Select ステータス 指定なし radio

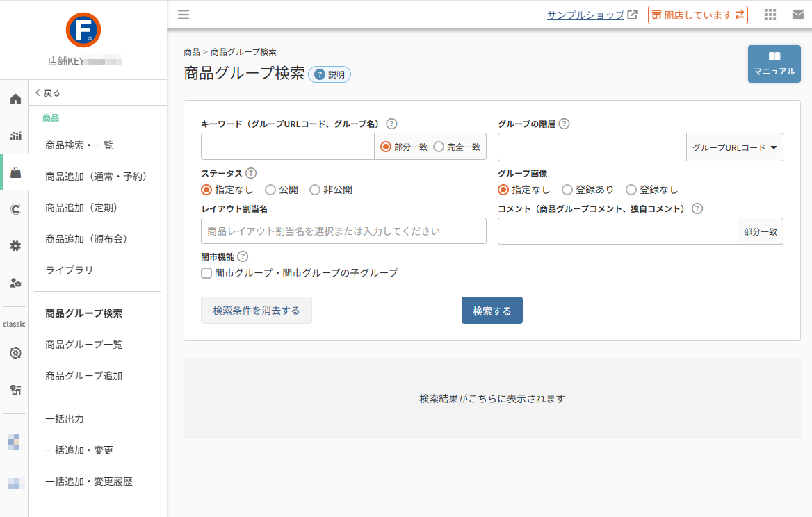tap(206, 190)
